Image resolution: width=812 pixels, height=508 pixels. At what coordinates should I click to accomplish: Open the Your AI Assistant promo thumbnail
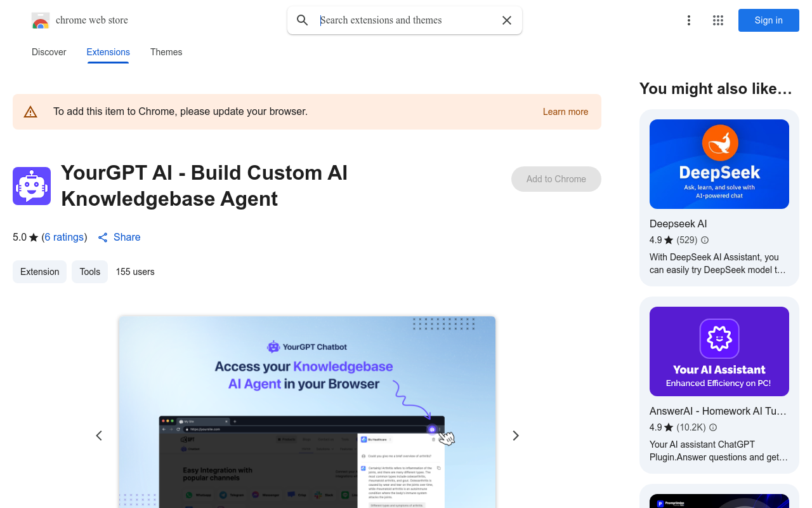719,351
